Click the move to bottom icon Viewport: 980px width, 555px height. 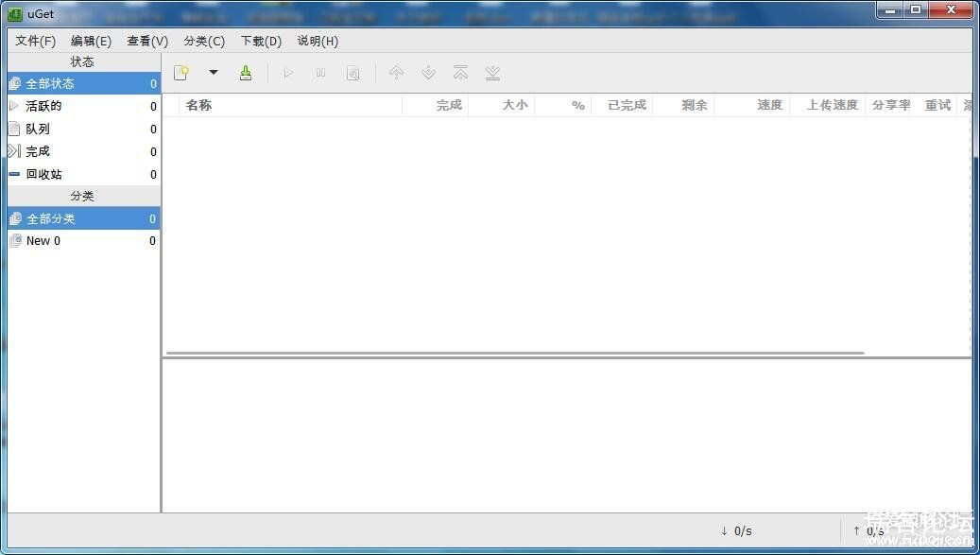coord(492,73)
